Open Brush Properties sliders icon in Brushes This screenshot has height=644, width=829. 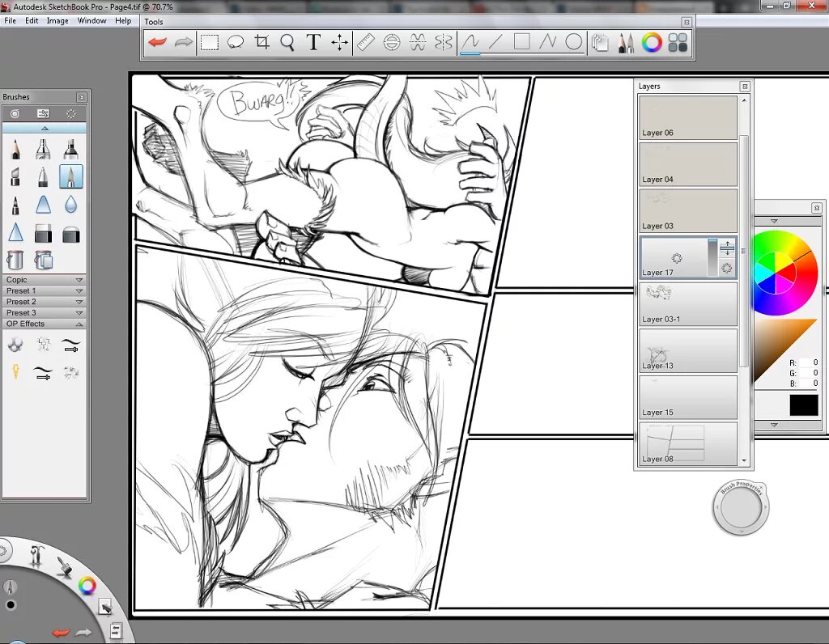[44, 113]
